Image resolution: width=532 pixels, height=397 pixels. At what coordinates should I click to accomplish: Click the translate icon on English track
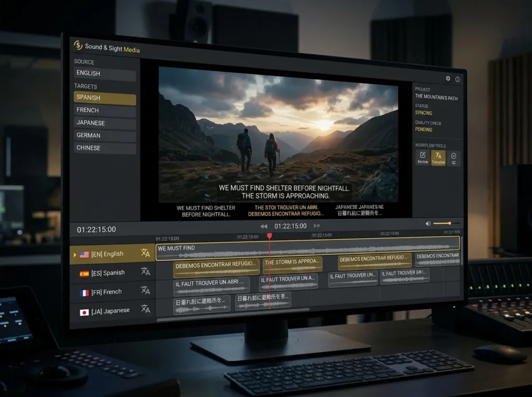[x=145, y=253]
